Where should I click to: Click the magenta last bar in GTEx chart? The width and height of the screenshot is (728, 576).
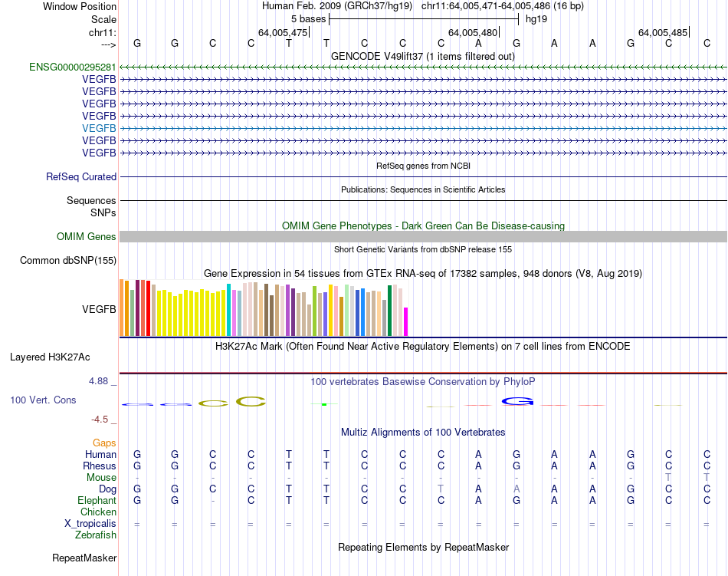click(x=406, y=322)
